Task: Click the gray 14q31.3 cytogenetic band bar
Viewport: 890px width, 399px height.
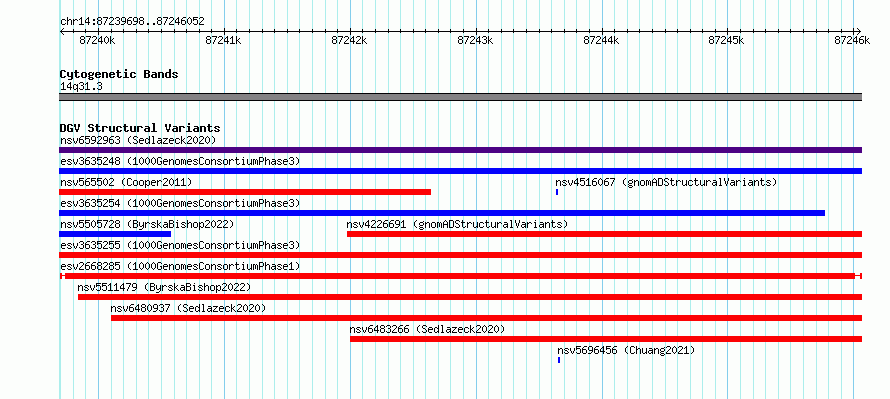Action: click(460, 97)
